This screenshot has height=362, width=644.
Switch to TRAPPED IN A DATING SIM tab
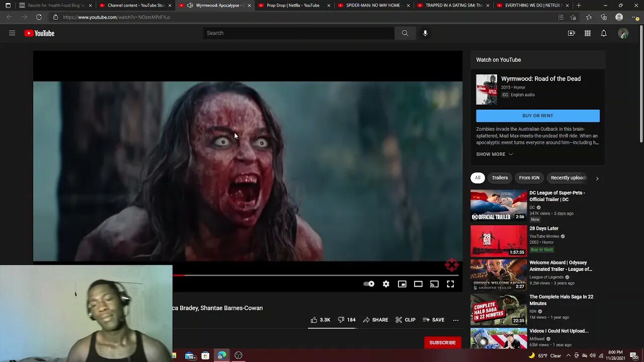[x=453, y=6]
